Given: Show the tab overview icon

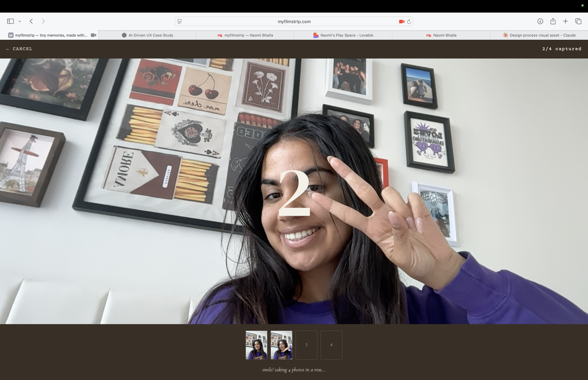Looking at the screenshot, I should [578, 21].
